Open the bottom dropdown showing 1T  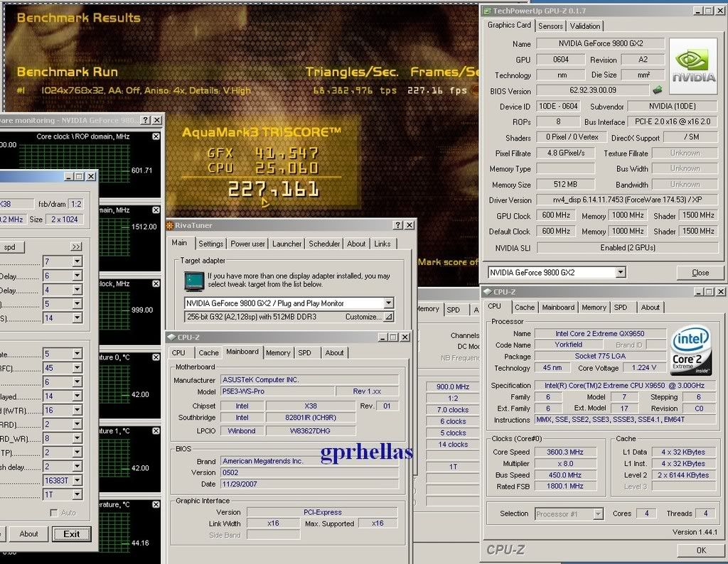(x=77, y=494)
